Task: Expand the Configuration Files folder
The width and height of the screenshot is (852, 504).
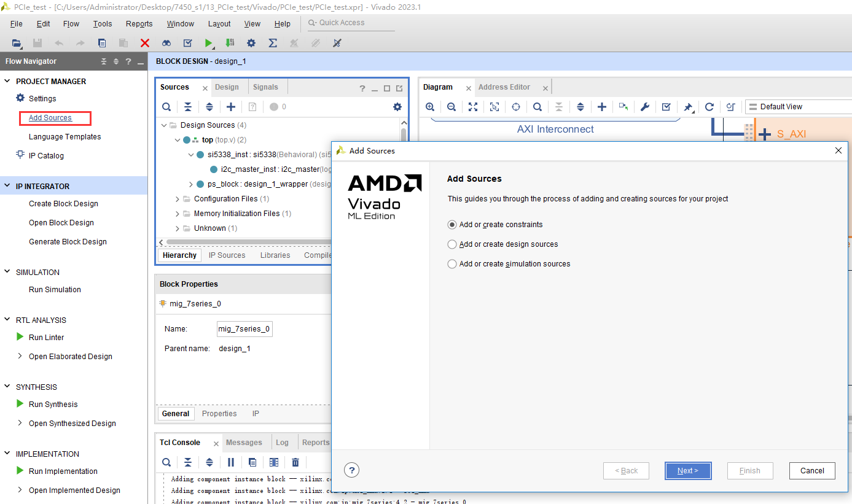Action: pos(178,199)
